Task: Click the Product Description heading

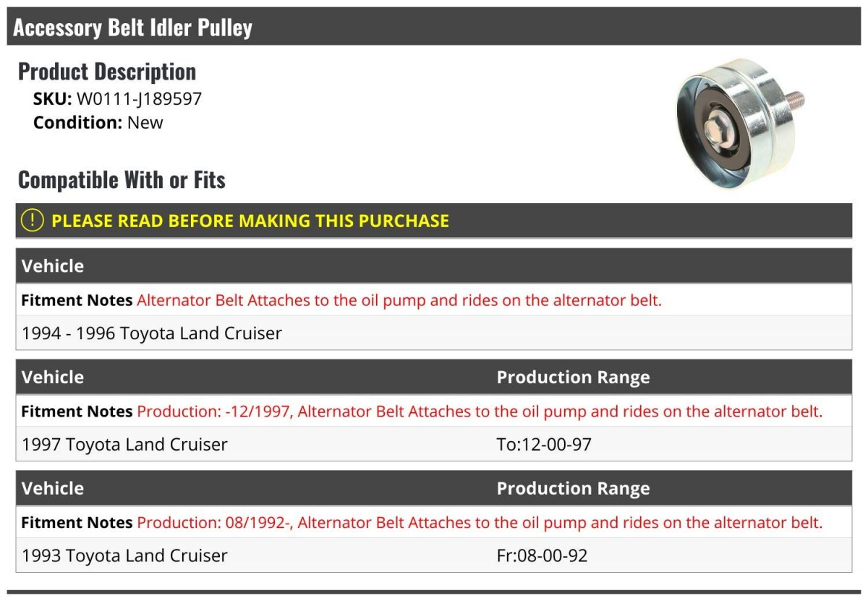Action: (x=107, y=72)
